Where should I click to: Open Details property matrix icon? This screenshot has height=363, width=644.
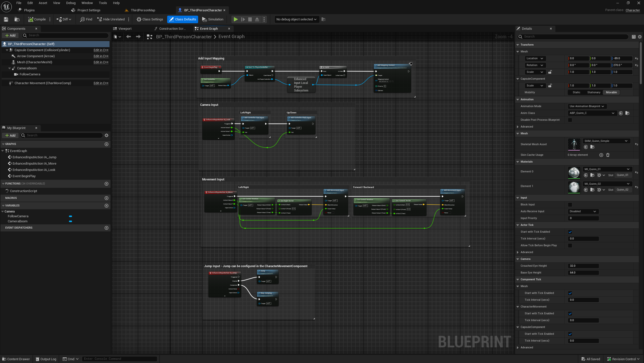tap(634, 37)
